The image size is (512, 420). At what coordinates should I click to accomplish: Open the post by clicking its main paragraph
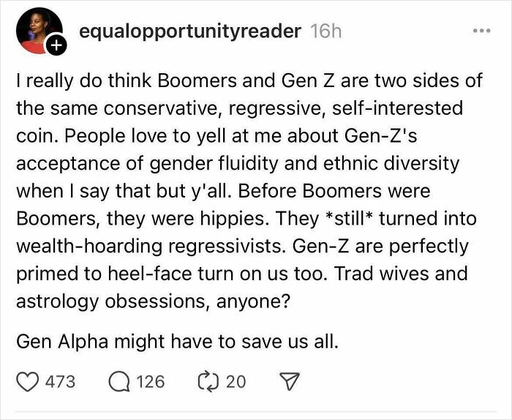(x=248, y=191)
